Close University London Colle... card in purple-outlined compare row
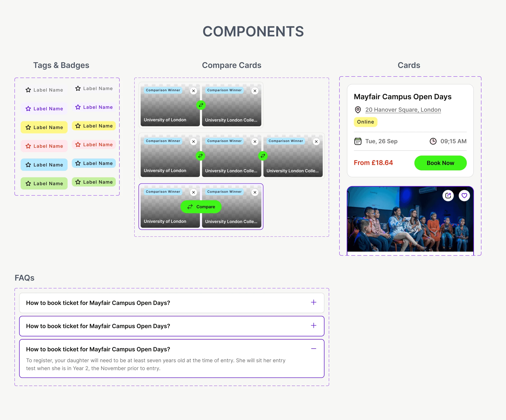Screen dimensions: 506x420 click(x=255, y=192)
